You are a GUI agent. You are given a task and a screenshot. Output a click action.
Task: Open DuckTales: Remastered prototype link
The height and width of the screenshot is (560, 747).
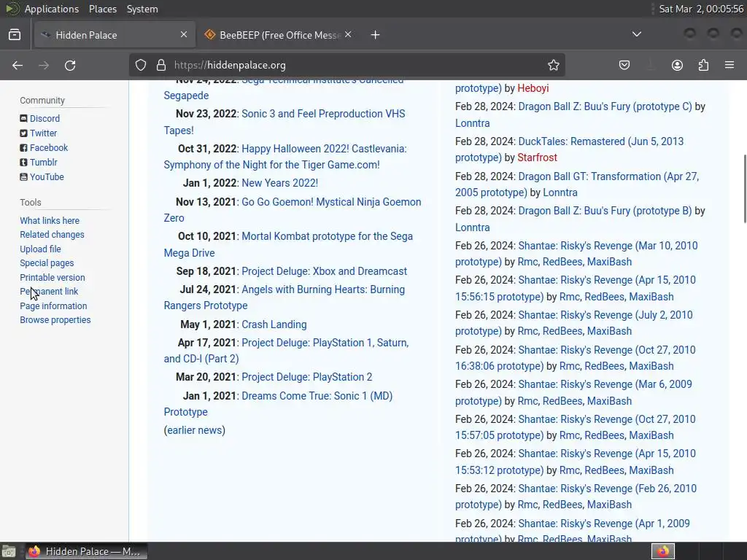pyautogui.click(x=601, y=141)
